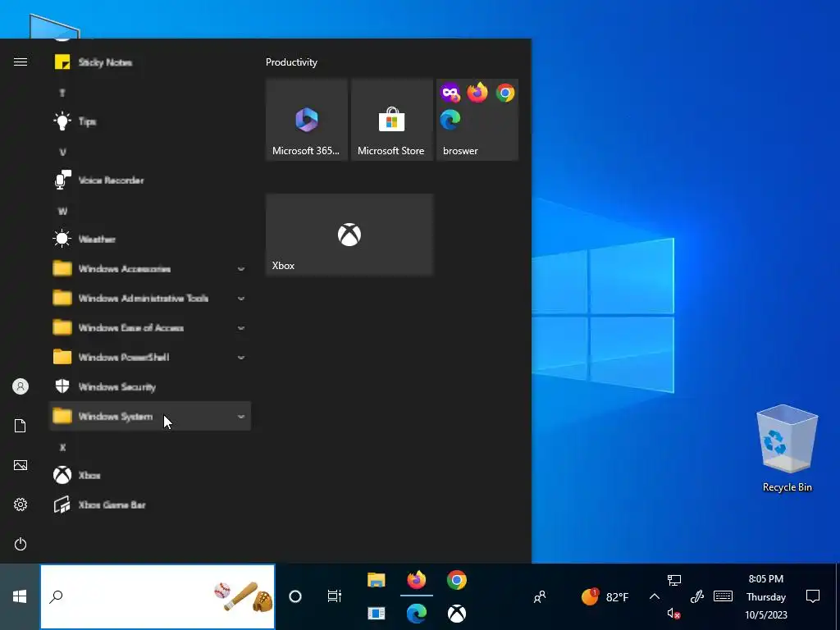840x630 pixels.
Task: Open the Action Center notifications icon
Action: pos(813,596)
